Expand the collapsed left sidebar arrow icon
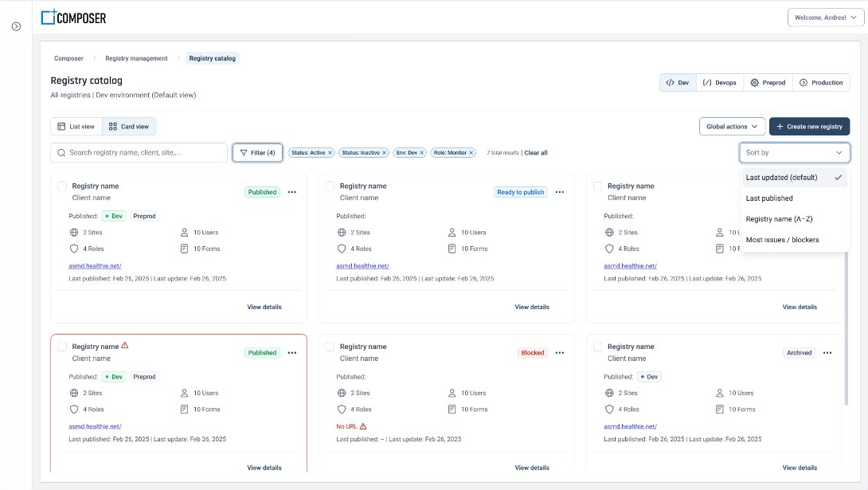The width and height of the screenshot is (868, 490). pos(16,26)
